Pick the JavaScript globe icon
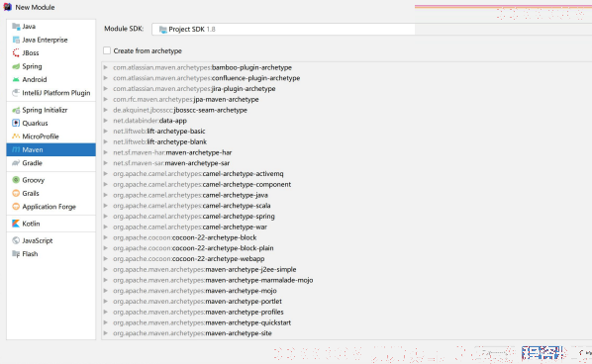Viewport: 592px width, 364px height. click(x=16, y=240)
